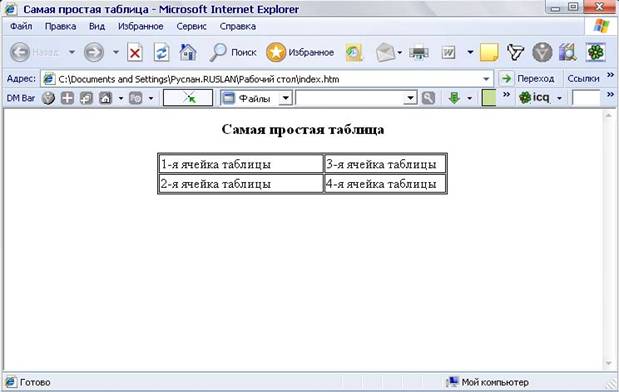Click DM Bar house icon
The image size is (619, 392).
tap(105, 98)
